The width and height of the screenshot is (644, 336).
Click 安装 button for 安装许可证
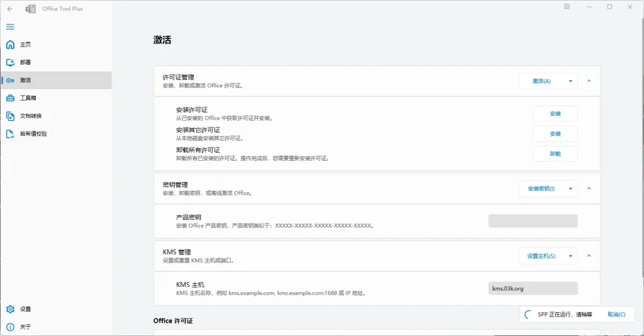555,114
